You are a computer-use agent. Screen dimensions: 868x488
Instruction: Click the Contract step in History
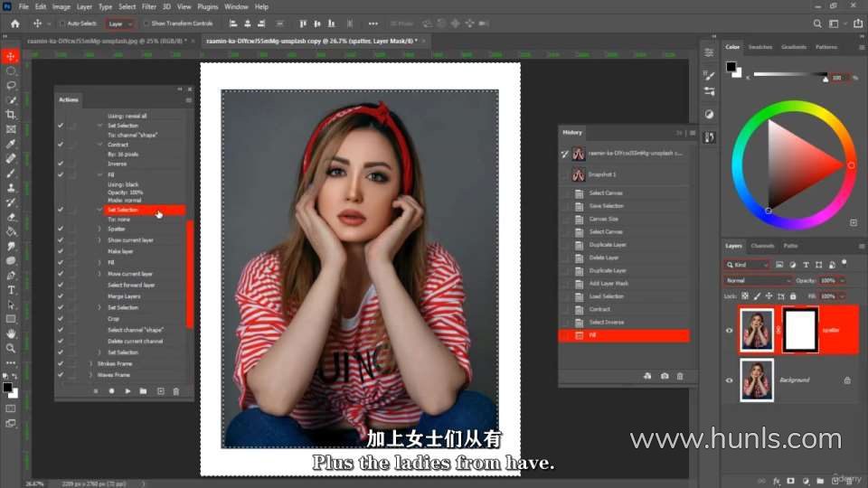[x=599, y=309]
